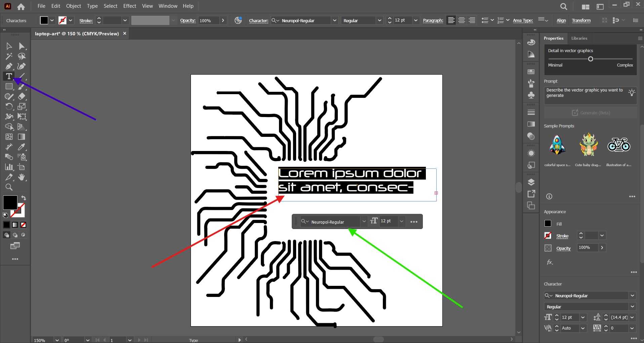Select the Eyedropper tool

pyautogui.click(x=22, y=147)
